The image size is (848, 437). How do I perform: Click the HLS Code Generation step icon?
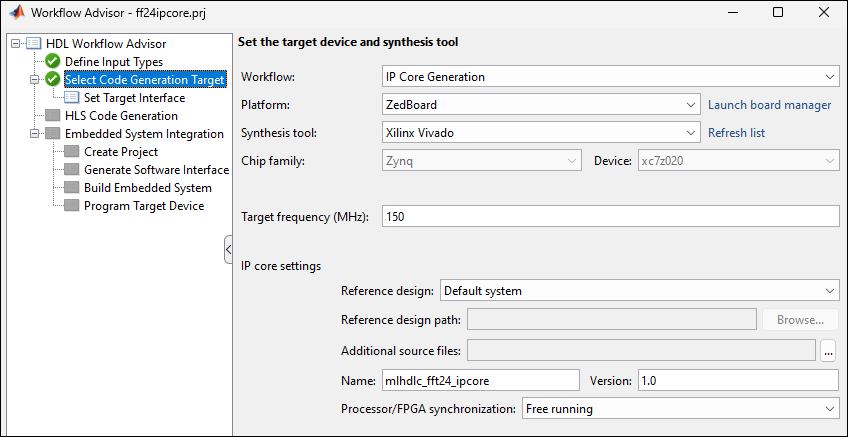point(53,116)
